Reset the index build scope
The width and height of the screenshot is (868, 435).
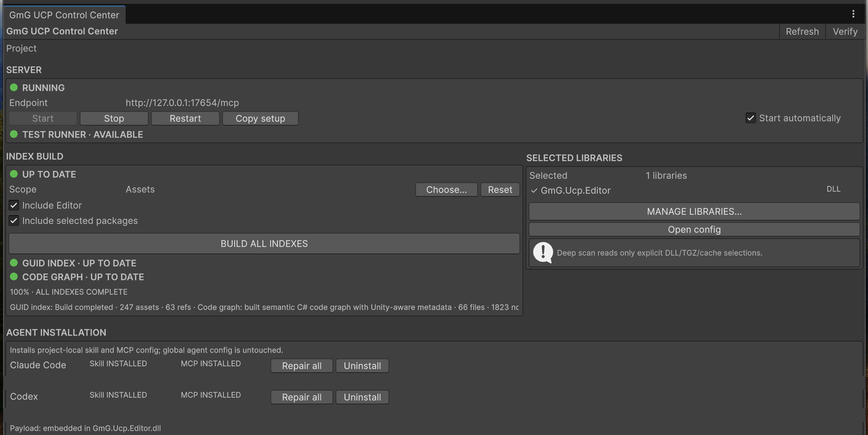(x=500, y=190)
